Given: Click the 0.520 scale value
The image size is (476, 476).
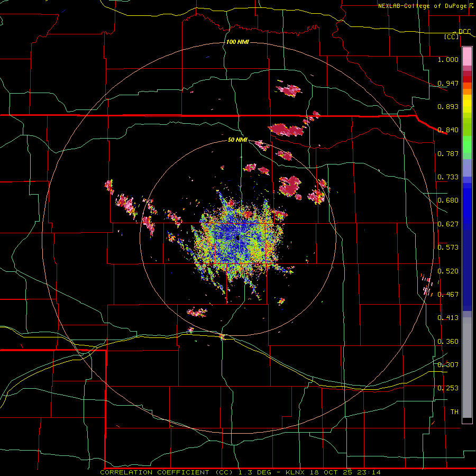Looking at the screenshot, I should [x=448, y=271].
